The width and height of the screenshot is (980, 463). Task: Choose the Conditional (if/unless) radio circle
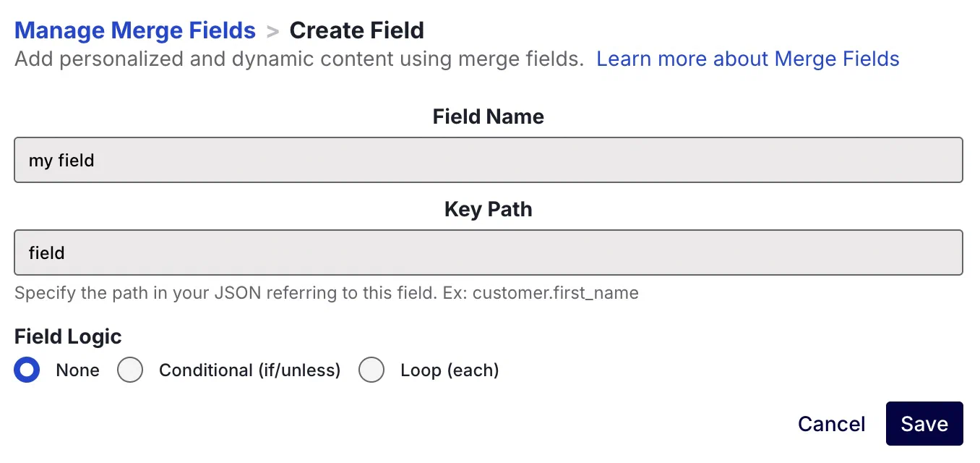[130, 370]
